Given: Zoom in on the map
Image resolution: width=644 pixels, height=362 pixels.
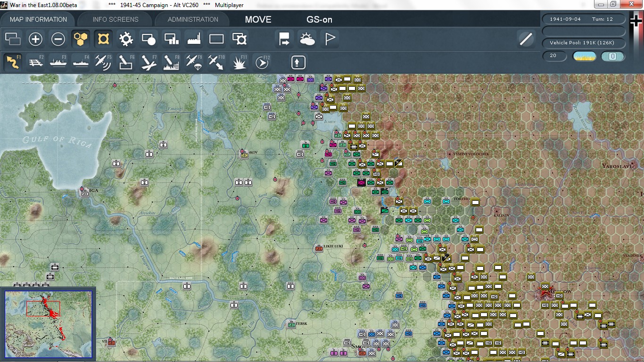Looking at the screenshot, I should tap(36, 39).
